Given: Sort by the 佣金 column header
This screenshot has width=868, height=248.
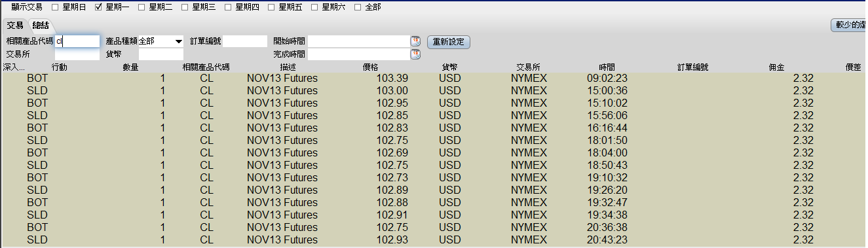Looking at the screenshot, I should [x=777, y=67].
